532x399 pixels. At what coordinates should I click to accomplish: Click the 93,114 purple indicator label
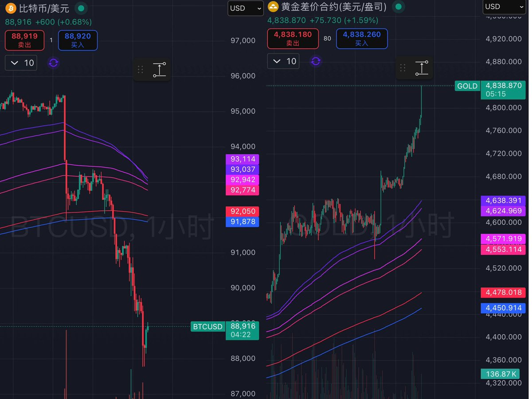[242, 159]
